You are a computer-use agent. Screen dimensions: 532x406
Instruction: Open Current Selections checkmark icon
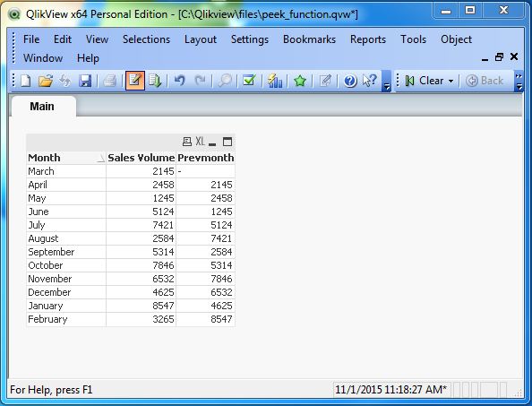pos(249,81)
